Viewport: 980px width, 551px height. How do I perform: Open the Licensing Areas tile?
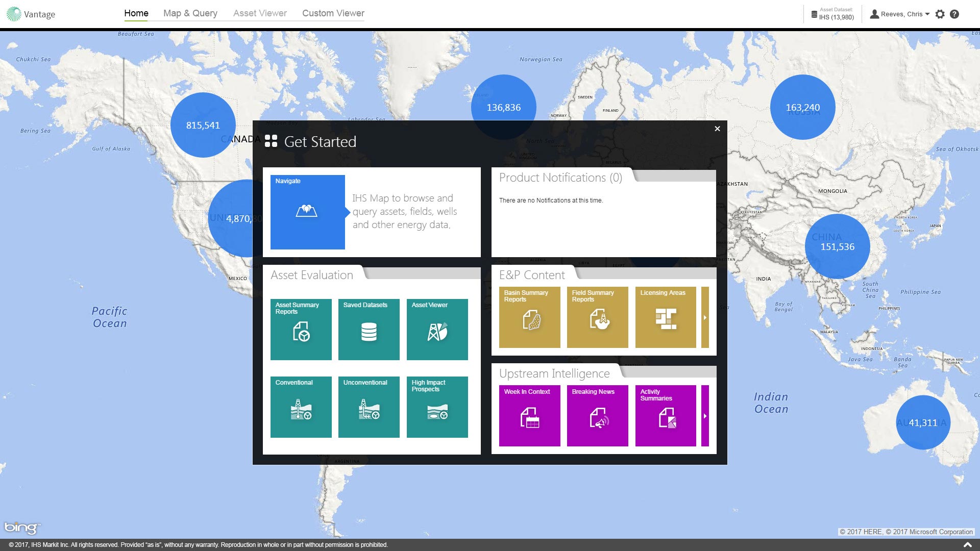[666, 317]
